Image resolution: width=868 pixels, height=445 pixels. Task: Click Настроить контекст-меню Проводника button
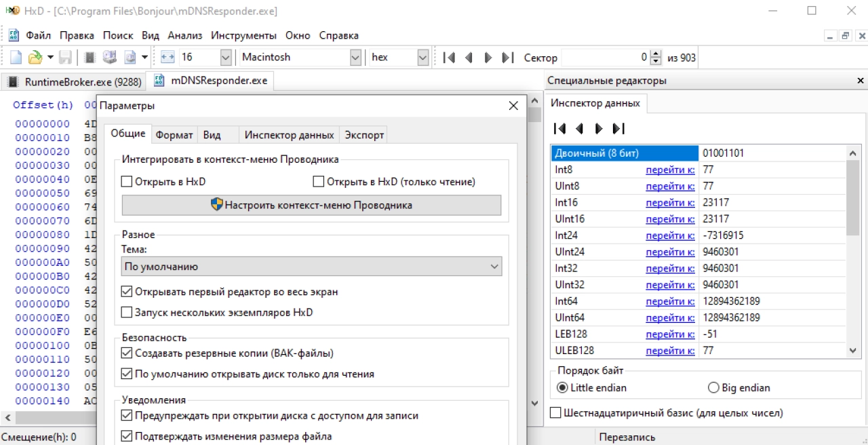click(x=312, y=205)
